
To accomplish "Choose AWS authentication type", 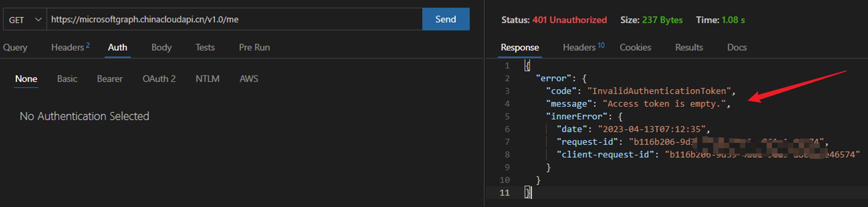I will (249, 79).
